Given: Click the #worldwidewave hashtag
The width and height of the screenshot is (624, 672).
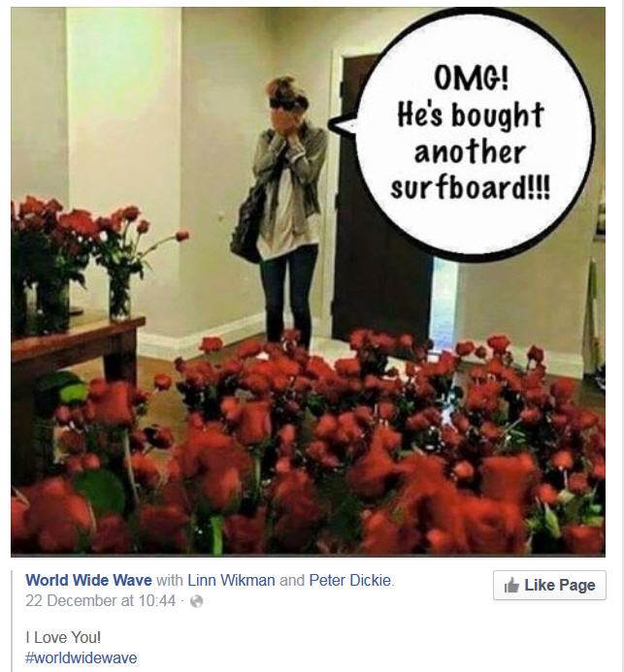Looking at the screenshot, I should coord(82,657).
